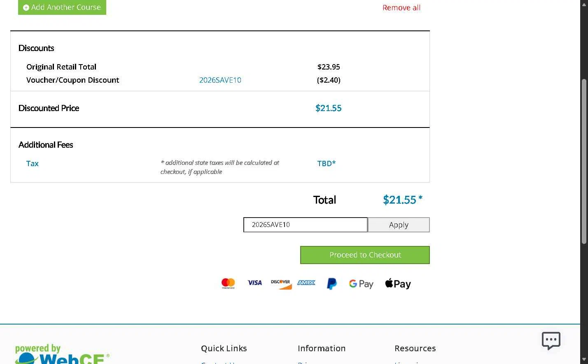The height and width of the screenshot is (364, 588).
Task: Focus the coupon code input field
Action: tap(305, 225)
